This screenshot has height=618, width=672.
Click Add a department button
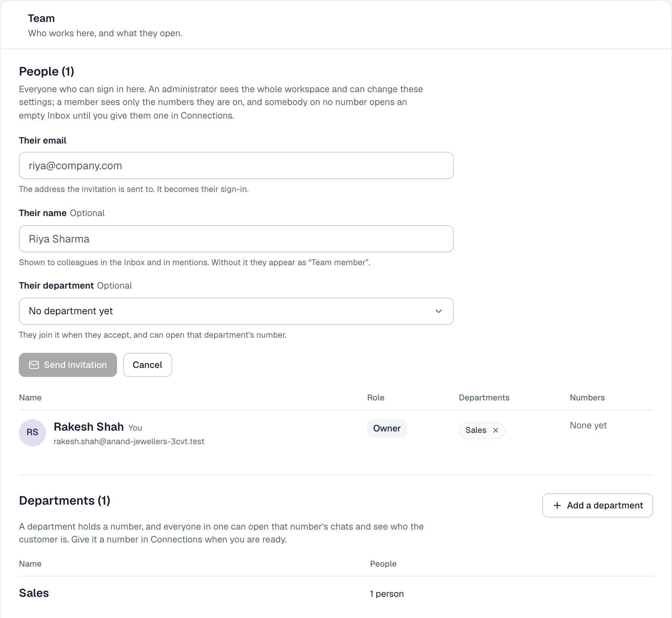click(x=598, y=505)
